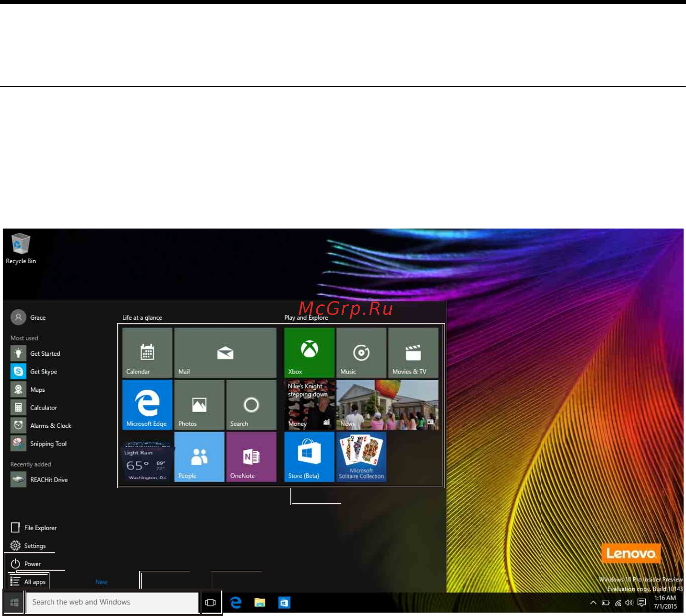Open the News live tile
This screenshot has width=686, height=616.
[x=387, y=405]
